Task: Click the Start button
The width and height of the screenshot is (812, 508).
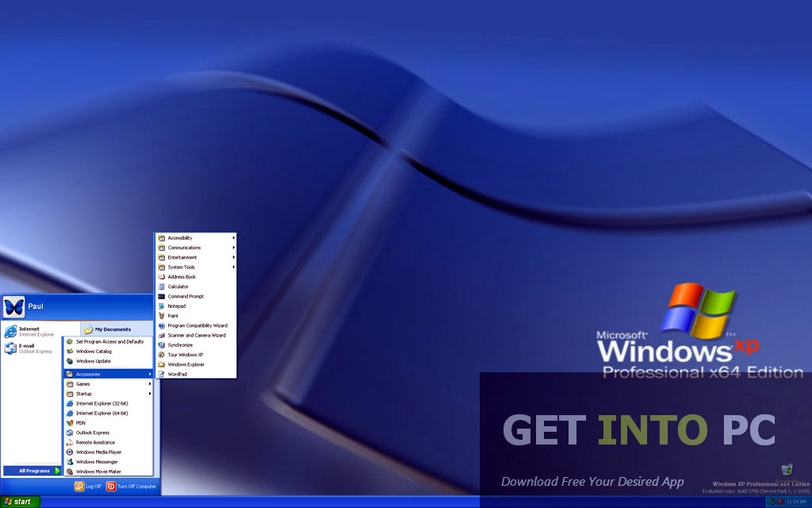Action: 20,502
